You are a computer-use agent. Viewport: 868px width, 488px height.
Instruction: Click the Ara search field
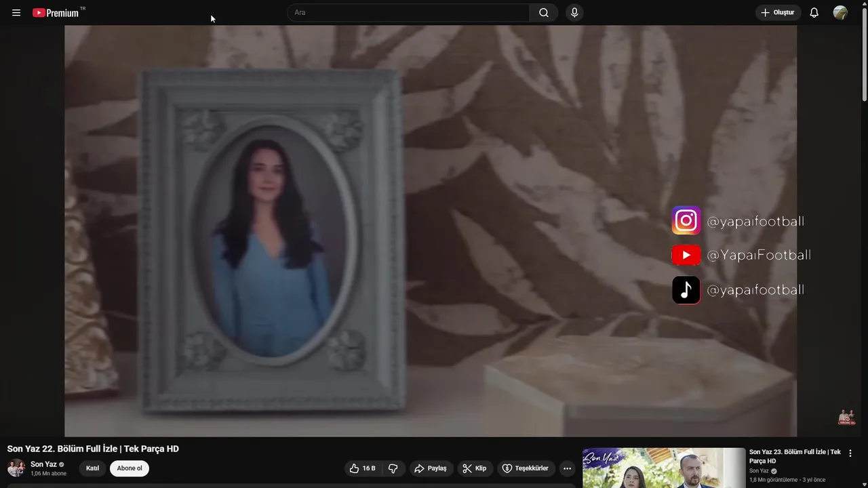408,13
